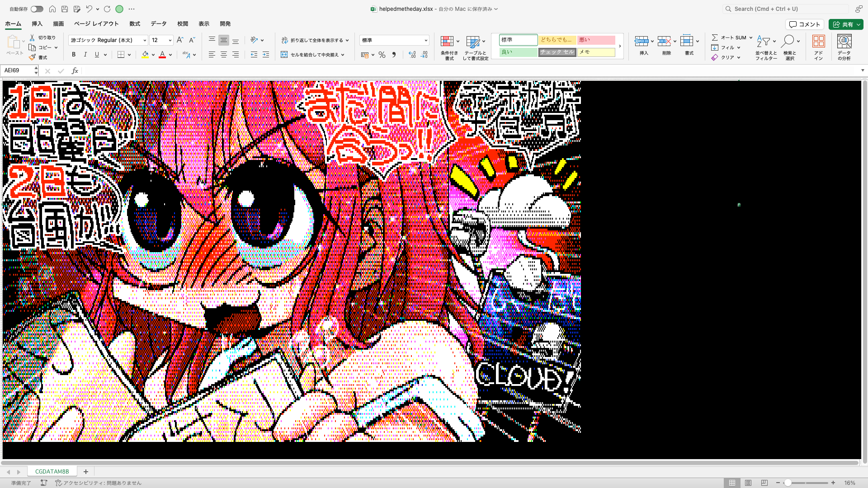Click the Name Box showing AEI69
This screenshot has height=488, width=868.
(19, 70)
